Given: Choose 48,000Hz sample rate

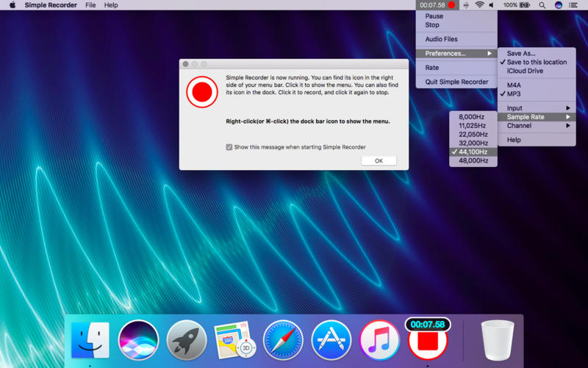Looking at the screenshot, I should (x=473, y=160).
